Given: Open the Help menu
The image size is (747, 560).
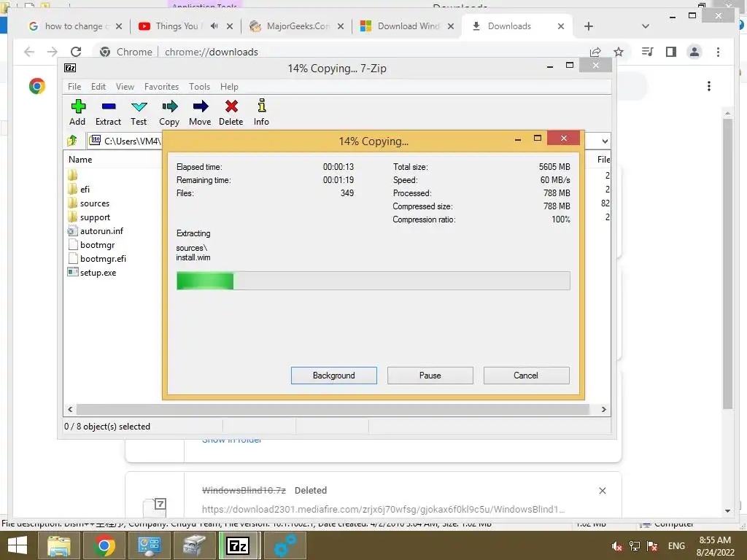Looking at the screenshot, I should point(229,87).
